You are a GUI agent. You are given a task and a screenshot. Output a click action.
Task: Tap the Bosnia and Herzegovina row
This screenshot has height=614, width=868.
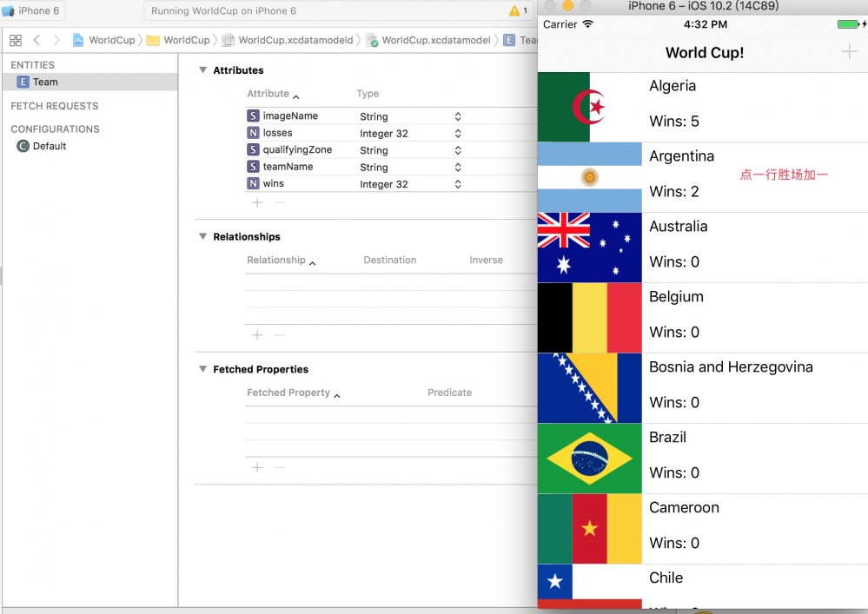click(x=703, y=387)
